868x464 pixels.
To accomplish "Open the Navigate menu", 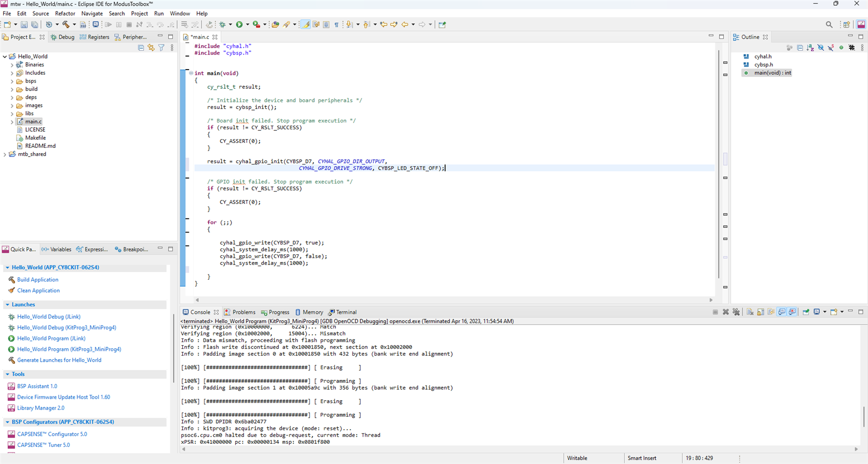I will [92, 13].
